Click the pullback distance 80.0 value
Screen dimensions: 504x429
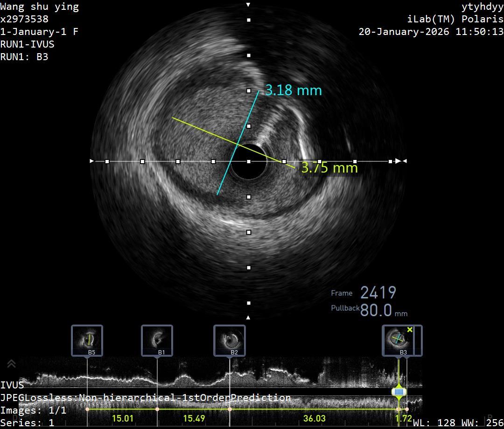click(x=376, y=310)
